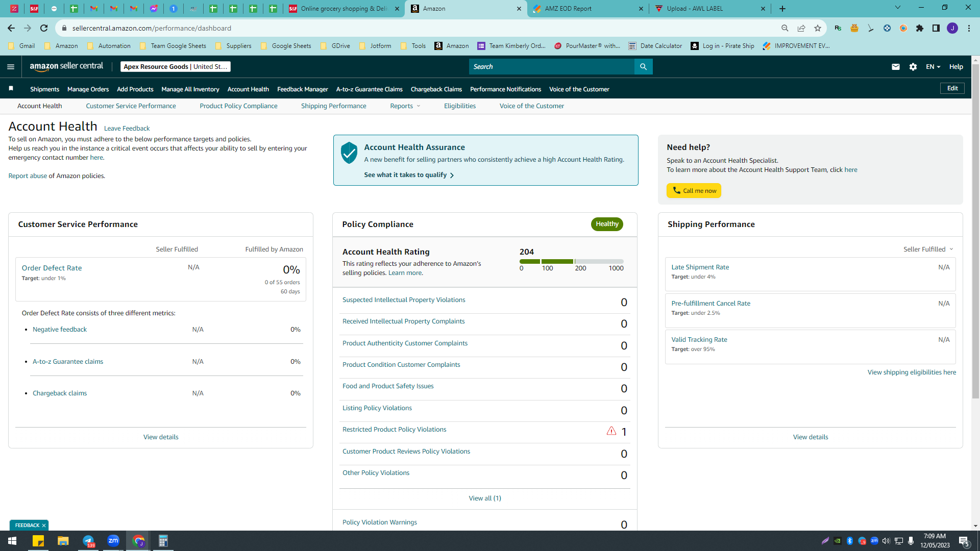Open Manage All Inventory
980x551 pixels.
point(190,89)
